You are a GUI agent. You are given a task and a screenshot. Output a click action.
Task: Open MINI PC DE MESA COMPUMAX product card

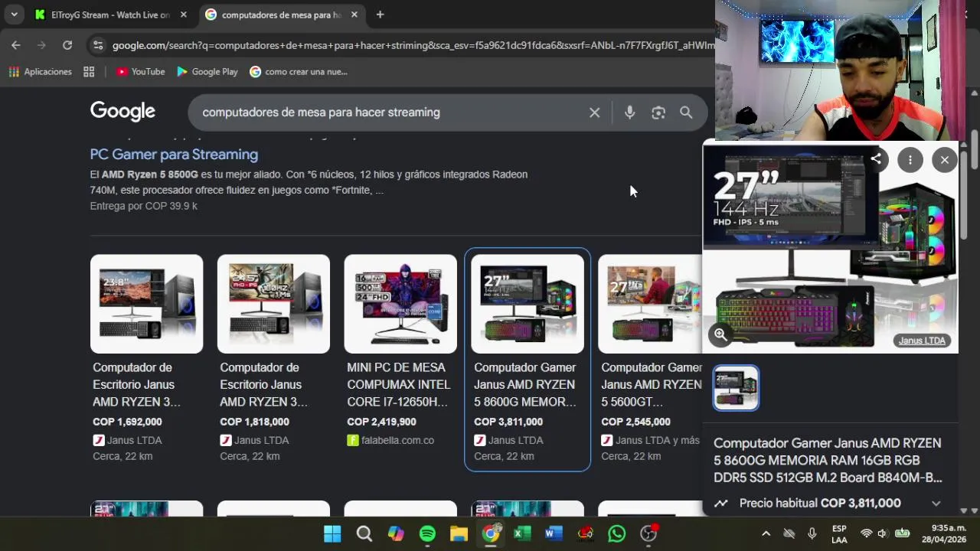pos(400,352)
